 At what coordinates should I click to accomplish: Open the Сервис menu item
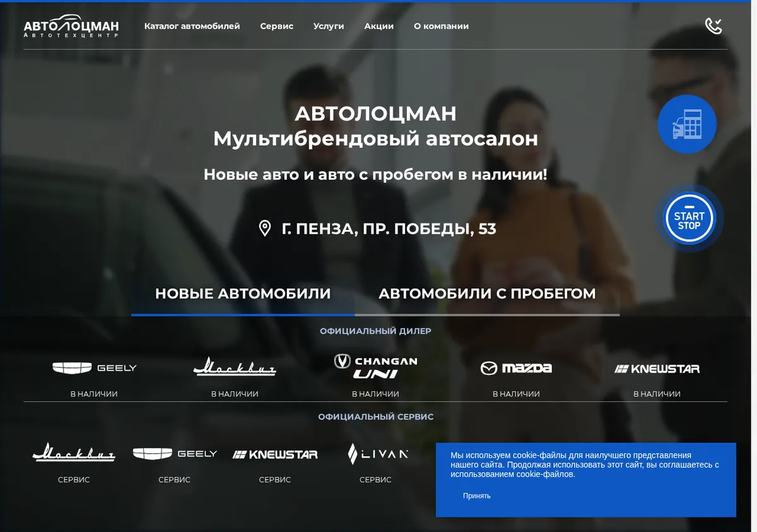pyautogui.click(x=276, y=26)
